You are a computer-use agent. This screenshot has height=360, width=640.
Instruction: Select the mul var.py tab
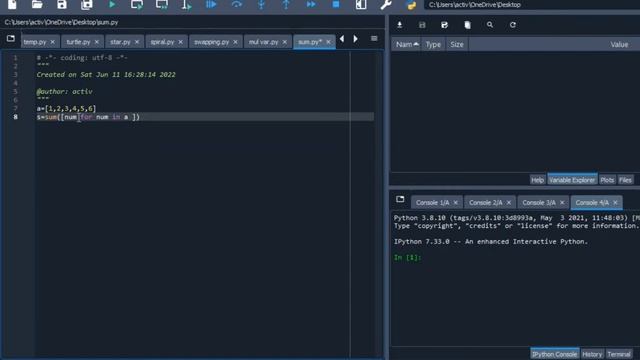tap(264, 42)
